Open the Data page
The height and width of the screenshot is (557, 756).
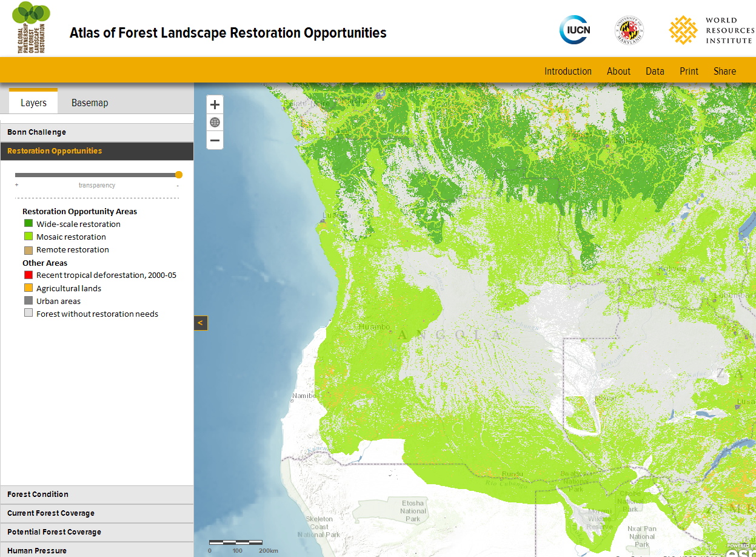(x=655, y=71)
